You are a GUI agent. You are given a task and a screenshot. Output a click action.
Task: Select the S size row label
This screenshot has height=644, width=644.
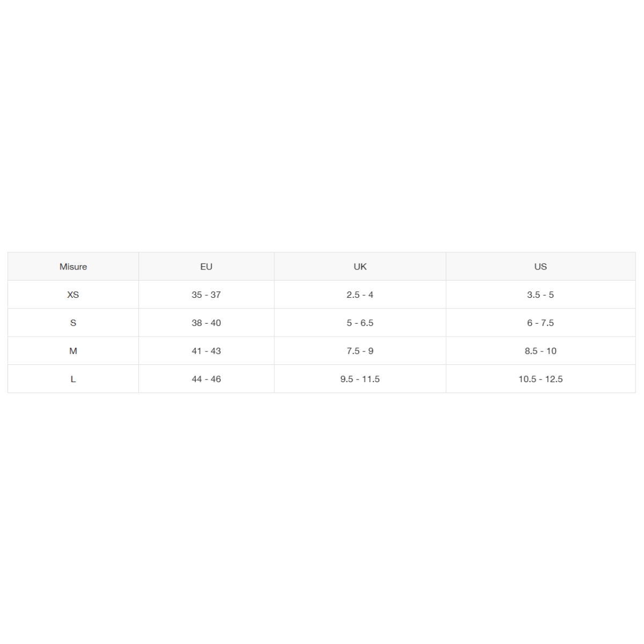click(73, 323)
